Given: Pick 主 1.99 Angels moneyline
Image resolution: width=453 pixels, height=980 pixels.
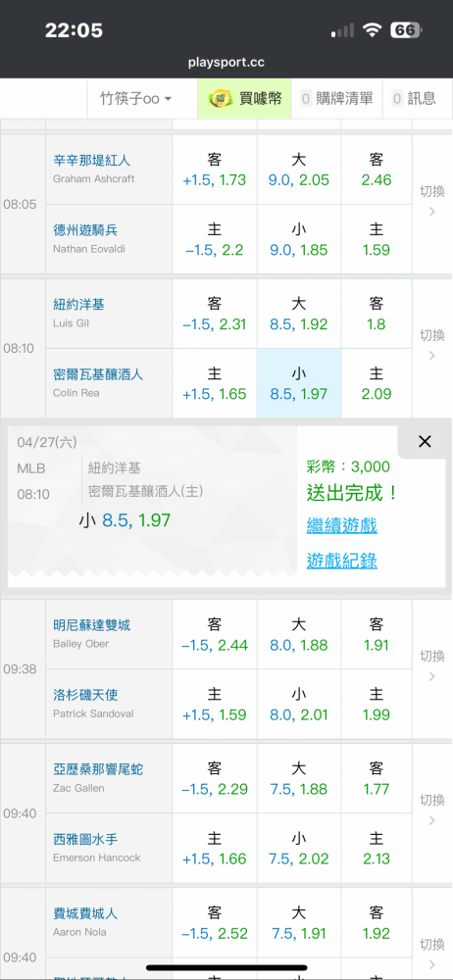Looking at the screenshot, I should point(377,704).
